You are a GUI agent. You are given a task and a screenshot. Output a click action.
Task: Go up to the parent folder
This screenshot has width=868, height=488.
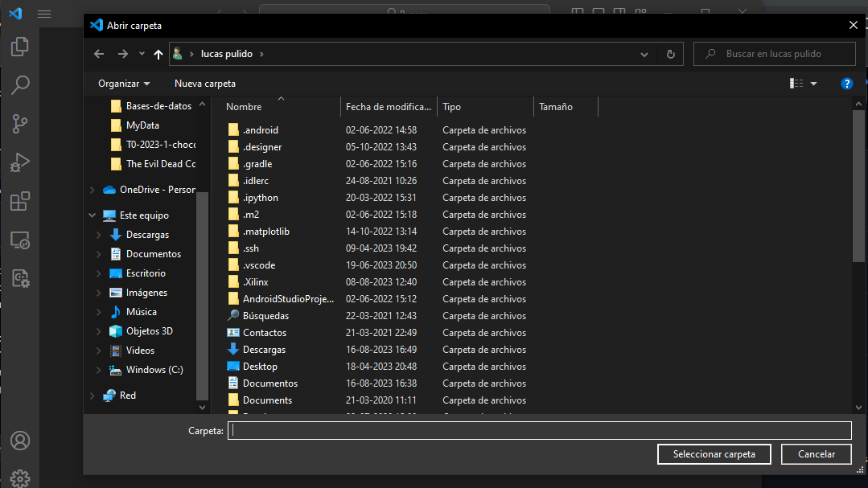pos(156,53)
